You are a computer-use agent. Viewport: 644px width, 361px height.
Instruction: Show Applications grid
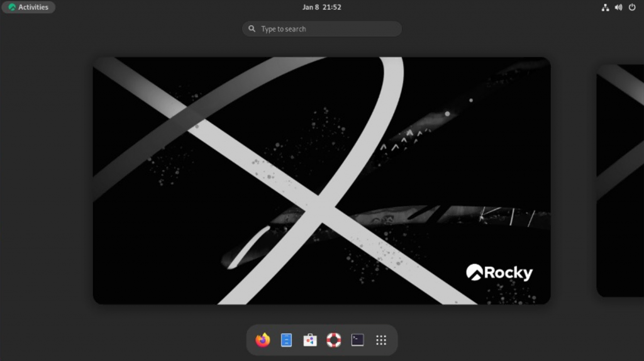point(380,340)
